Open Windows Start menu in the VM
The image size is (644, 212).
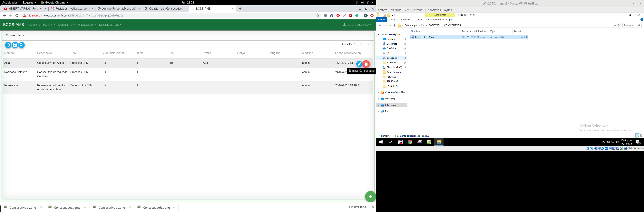click(x=381, y=142)
